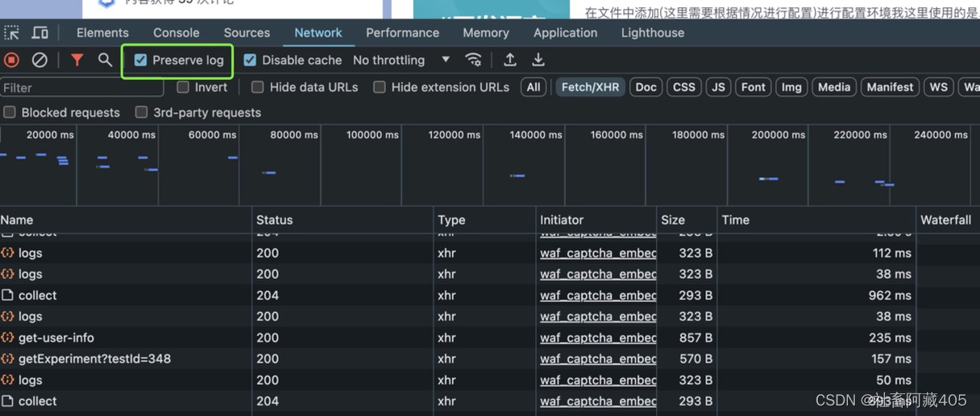This screenshot has height=416, width=980.
Task: Sort by the Name column header
Action: [126, 219]
